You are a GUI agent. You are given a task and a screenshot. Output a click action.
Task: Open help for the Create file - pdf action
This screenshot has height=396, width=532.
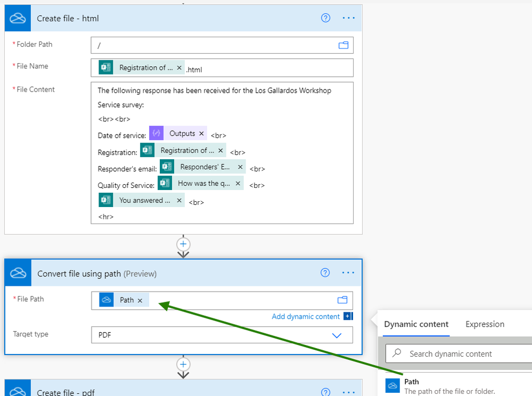coord(325,392)
